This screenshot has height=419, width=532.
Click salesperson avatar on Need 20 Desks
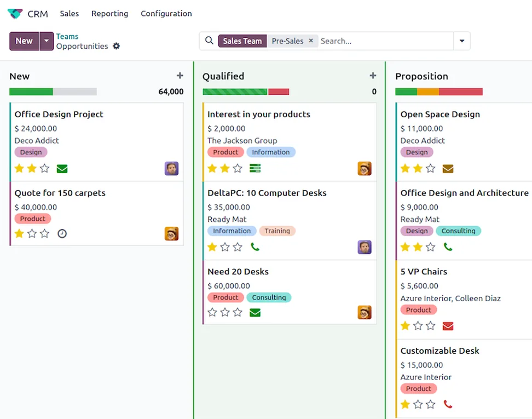365,312
